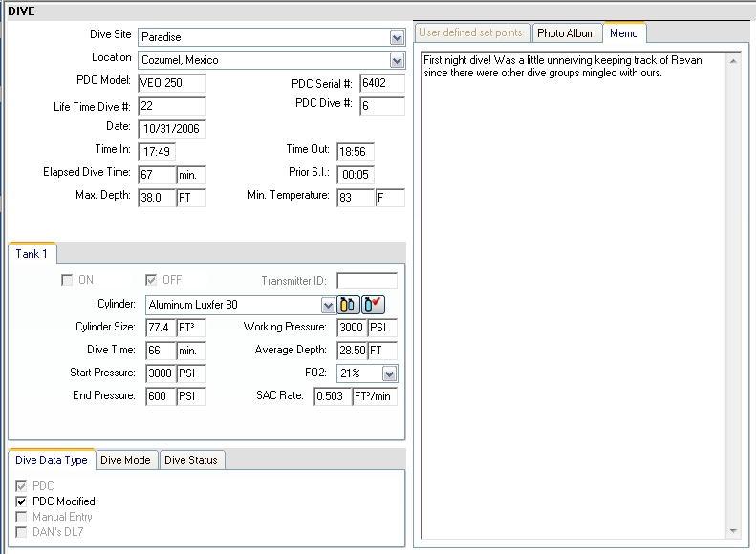Click the Location text Cozumel, Mexico
The image size is (756, 554).
coord(180,61)
